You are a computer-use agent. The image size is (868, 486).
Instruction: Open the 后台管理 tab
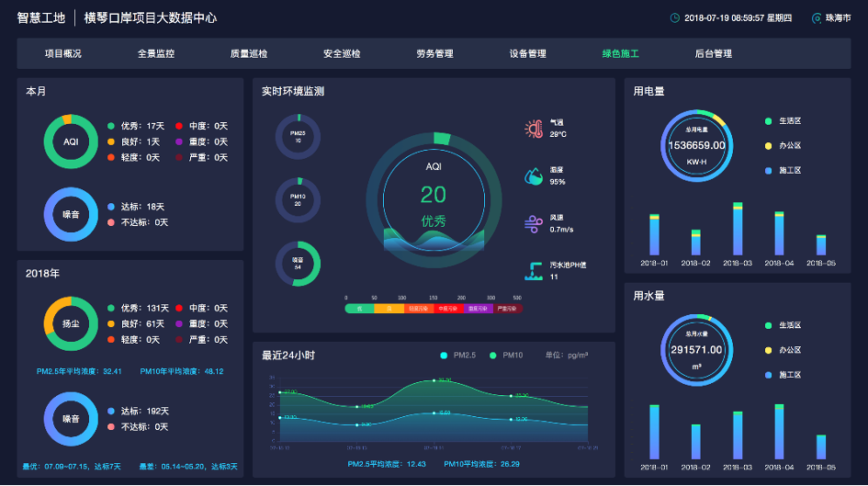(714, 53)
